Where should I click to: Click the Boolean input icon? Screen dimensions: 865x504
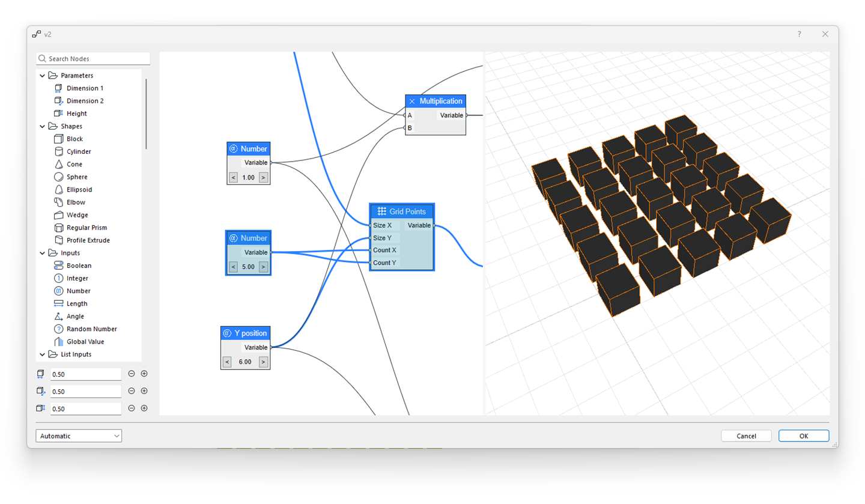coord(58,266)
